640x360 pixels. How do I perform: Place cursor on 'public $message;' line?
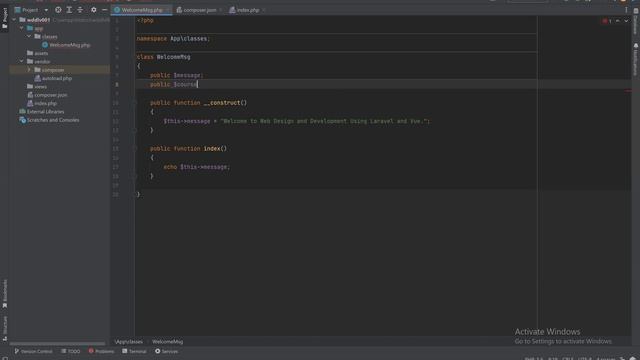point(176,75)
